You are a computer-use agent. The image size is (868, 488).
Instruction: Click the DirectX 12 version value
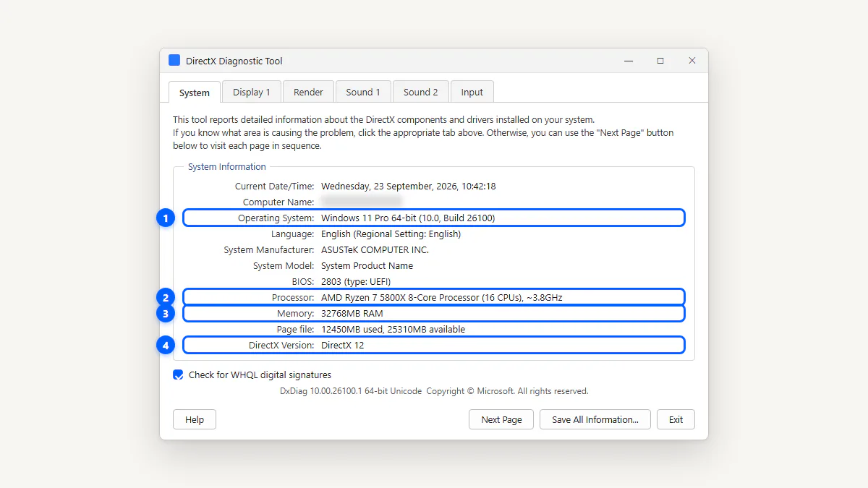click(343, 345)
